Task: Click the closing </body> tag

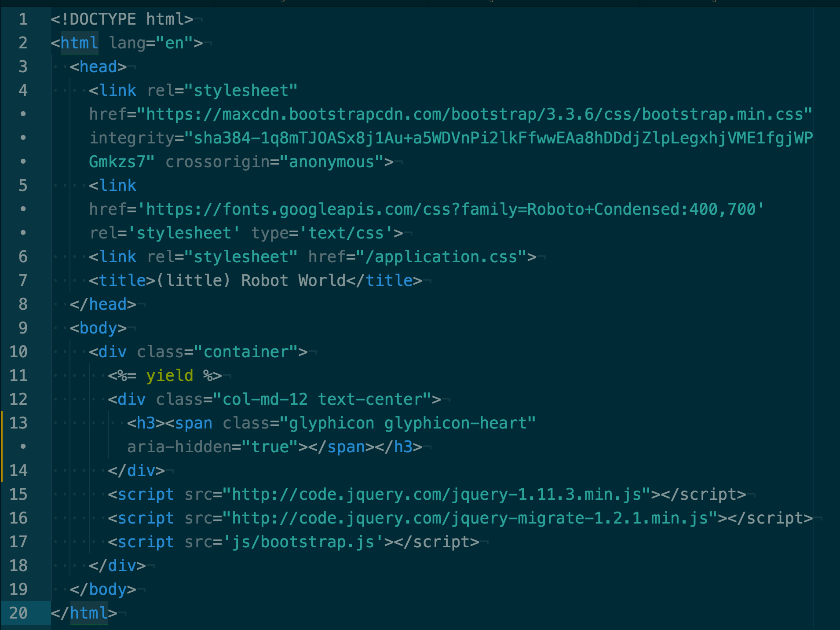Action: [x=103, y=590]
